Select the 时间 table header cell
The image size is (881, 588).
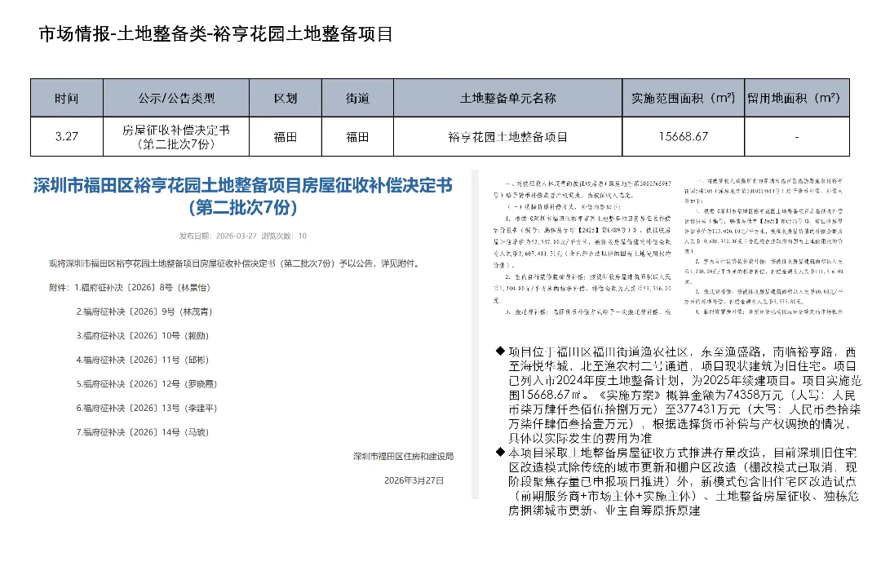pyautogui.click(x=67, y=99)
